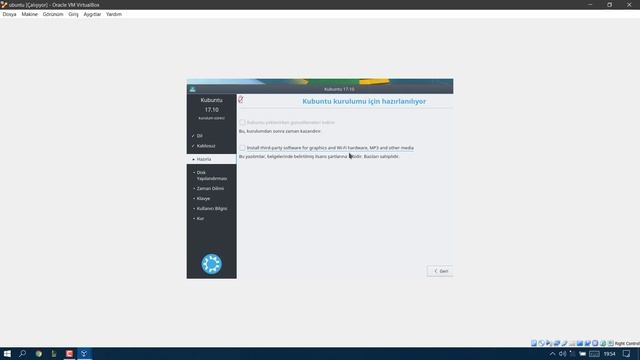Open the Windows notification center
The image size is (640, 360).
(x=627, y=354)
